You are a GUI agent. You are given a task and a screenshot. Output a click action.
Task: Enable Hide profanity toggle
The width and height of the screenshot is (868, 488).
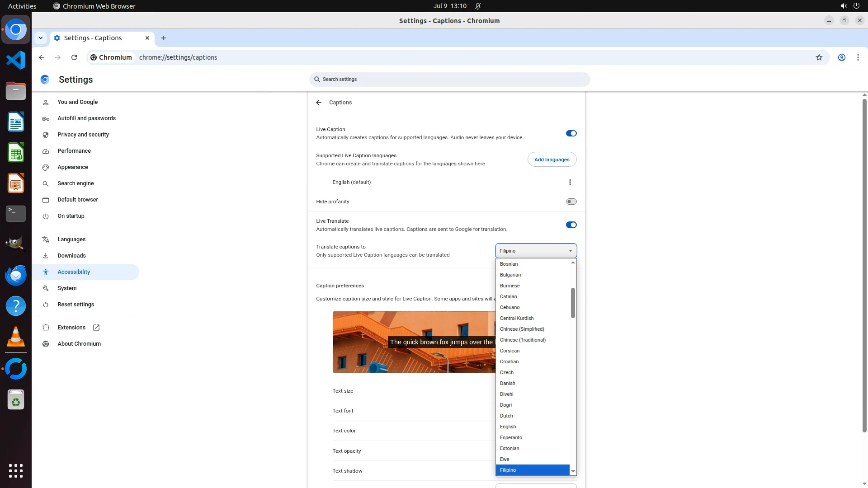[571, 202]
